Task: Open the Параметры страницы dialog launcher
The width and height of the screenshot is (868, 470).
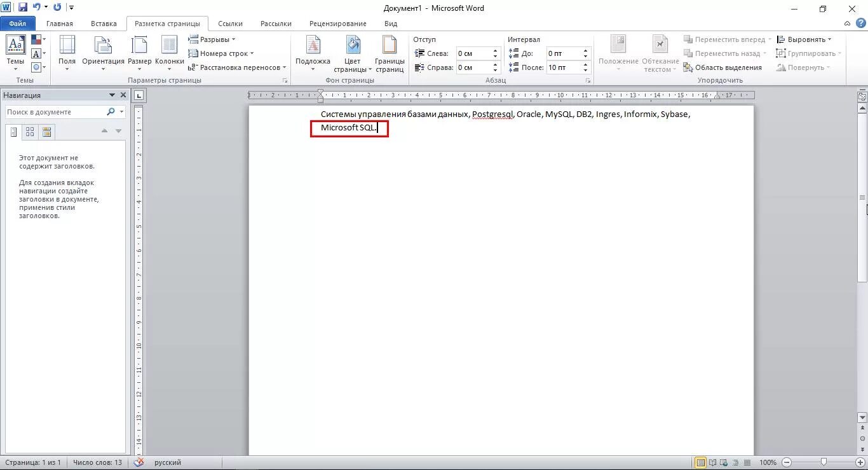Action: (x=285, y=81)
